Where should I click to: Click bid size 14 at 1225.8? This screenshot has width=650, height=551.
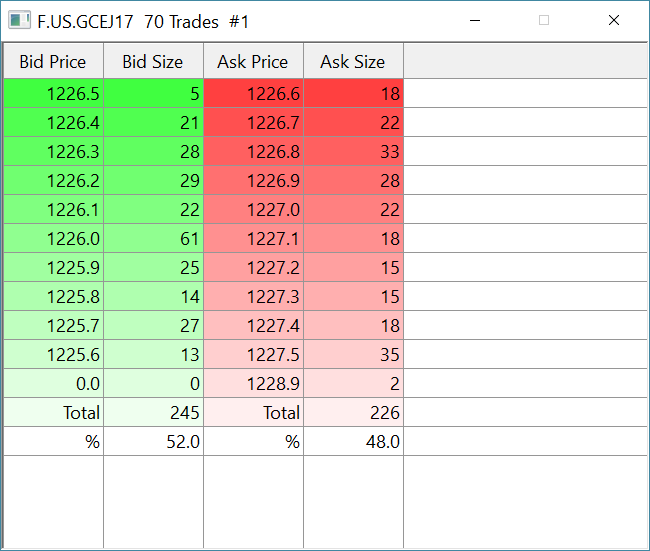[153, 296]
